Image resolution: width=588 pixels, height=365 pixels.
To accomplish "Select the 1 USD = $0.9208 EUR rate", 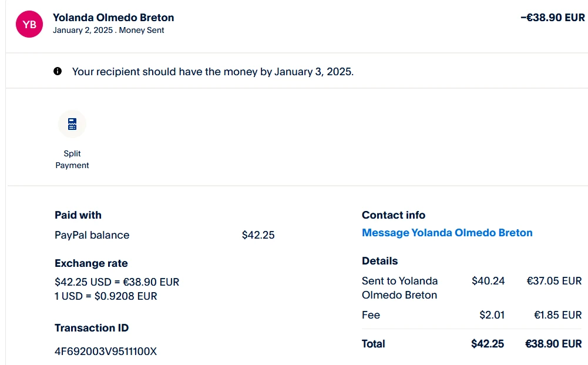I will pyautogui.click(x=106, y=296).
